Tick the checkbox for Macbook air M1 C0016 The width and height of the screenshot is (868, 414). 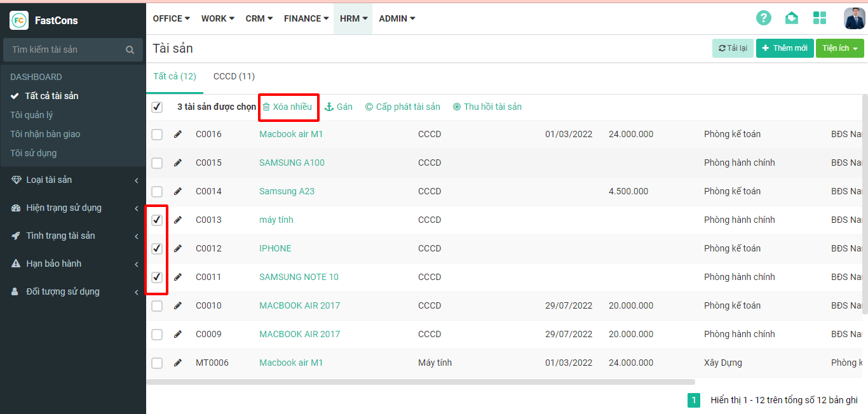(157, 135)
